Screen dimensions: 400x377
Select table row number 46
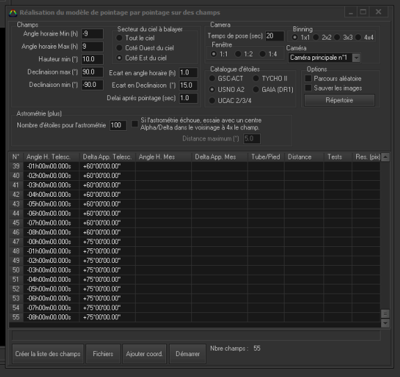pyautogui.click(x=195, y=232)
